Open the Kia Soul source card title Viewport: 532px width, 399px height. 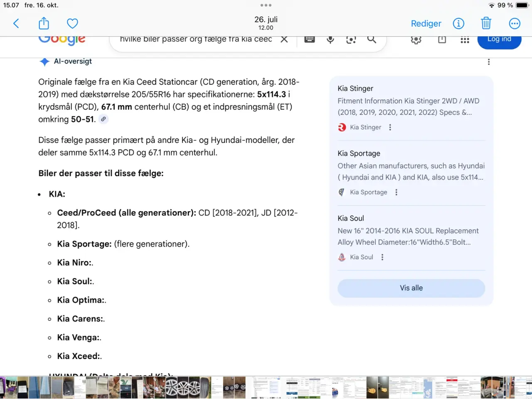pyautogui.click(x=351, y=218)
